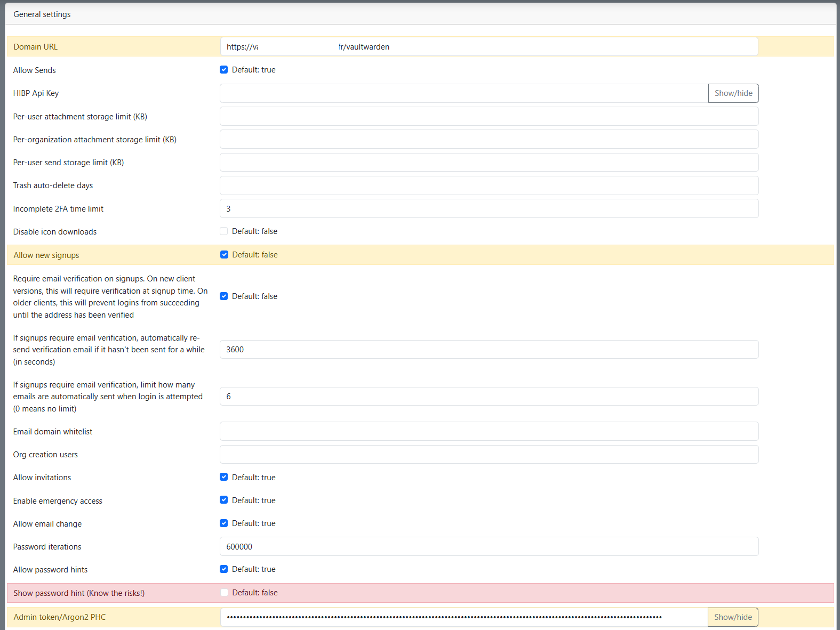Uncheck the Enable emergency access checkbox
840x630 pixels.
click(224, 500)
